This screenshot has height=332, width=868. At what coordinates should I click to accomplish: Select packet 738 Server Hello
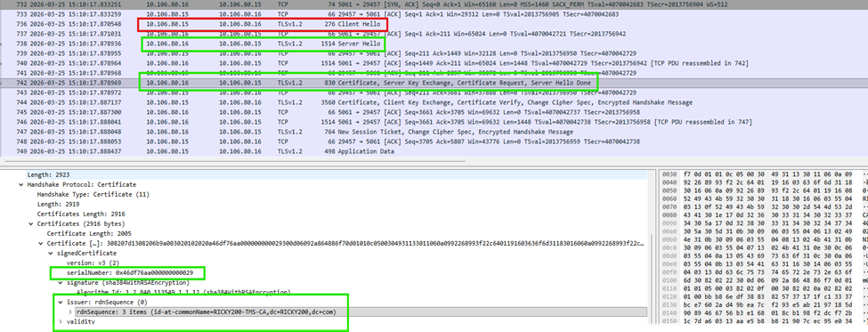434,44
